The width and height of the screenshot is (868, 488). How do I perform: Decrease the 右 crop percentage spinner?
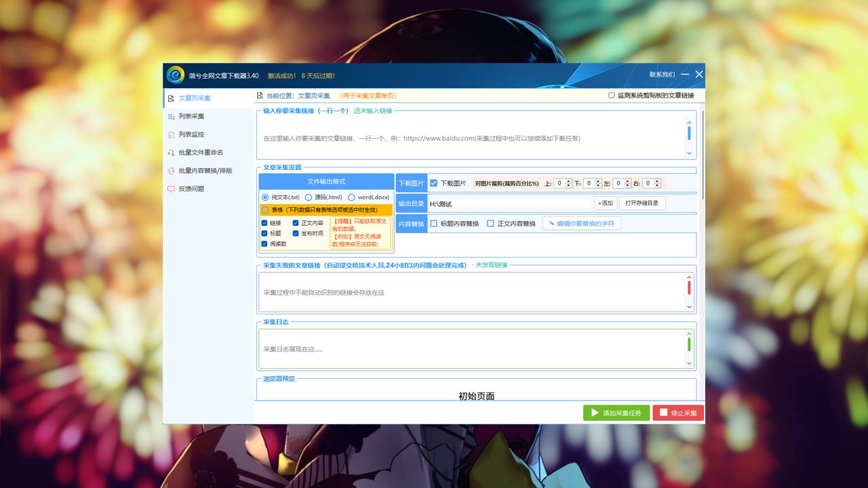point(657,186)
